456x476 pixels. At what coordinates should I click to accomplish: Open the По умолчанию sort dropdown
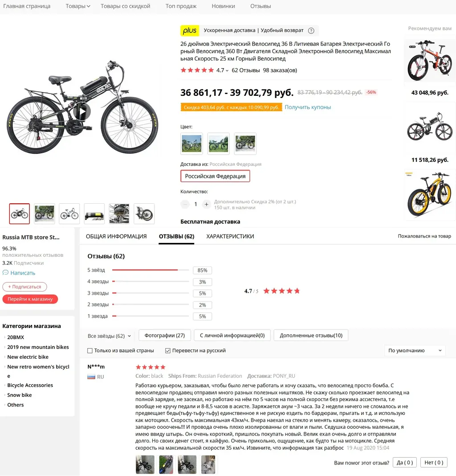click(x=415, y=350)
